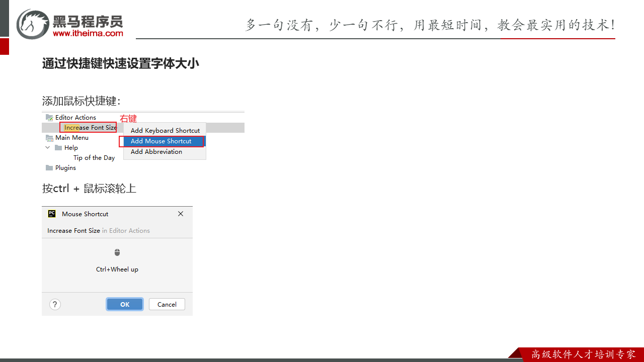644x362 pixels.
Task: Select Add Mouse Shortcut menu entry
Action: coord(161,141)
